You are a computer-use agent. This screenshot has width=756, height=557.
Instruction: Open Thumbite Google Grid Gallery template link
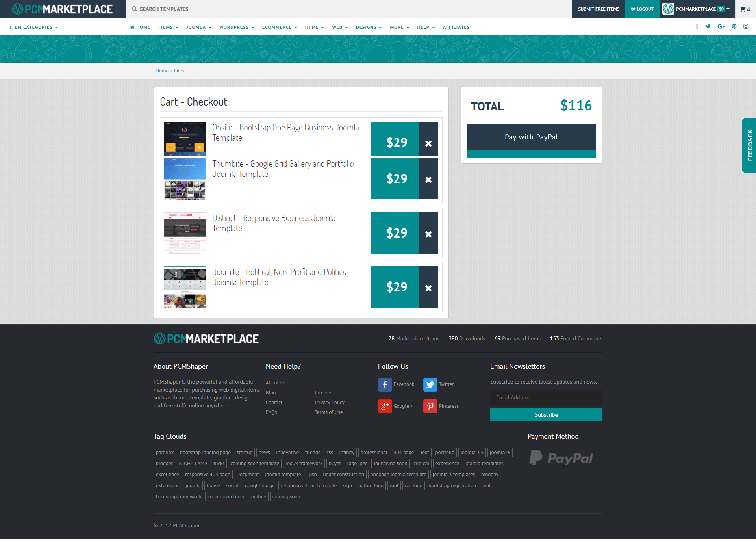coord(283,169)
